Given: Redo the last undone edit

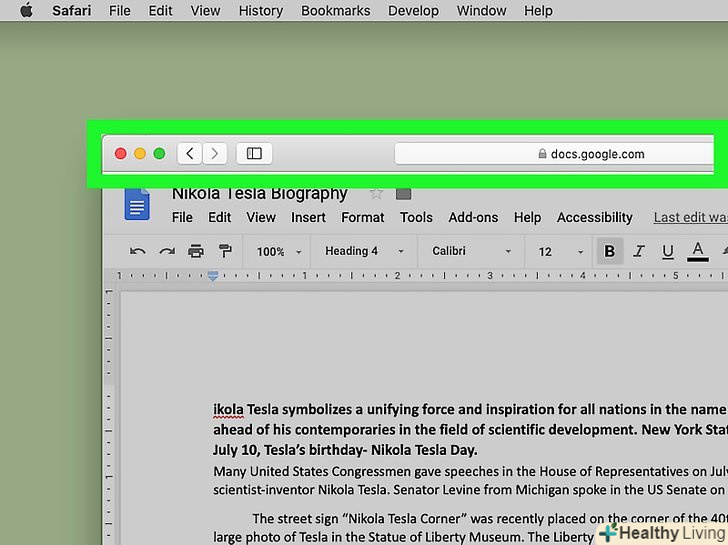Looking at the screenshot, I should pyautogui.click(x=167, y=251).
